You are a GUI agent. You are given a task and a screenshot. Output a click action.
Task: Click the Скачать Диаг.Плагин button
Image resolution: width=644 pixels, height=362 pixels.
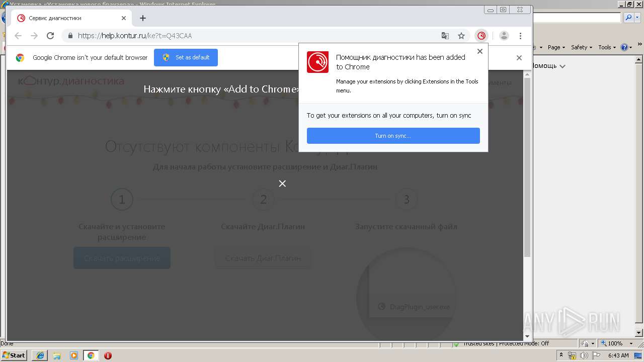(263, 258)
